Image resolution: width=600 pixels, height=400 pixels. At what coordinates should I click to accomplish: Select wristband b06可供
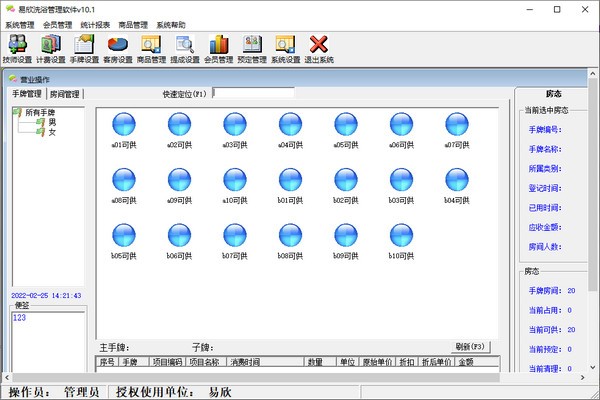179,241
